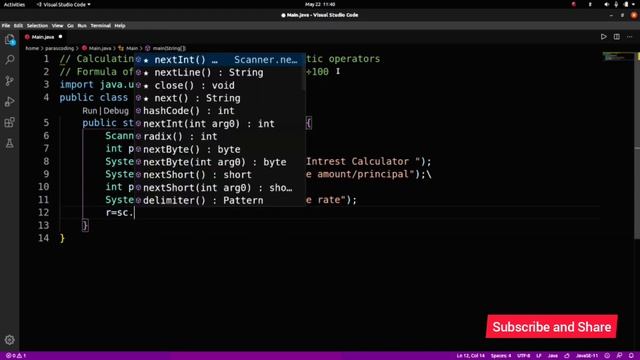
Task: Expand the parascoding breadcrumb segment
Action: click(60, 48)
